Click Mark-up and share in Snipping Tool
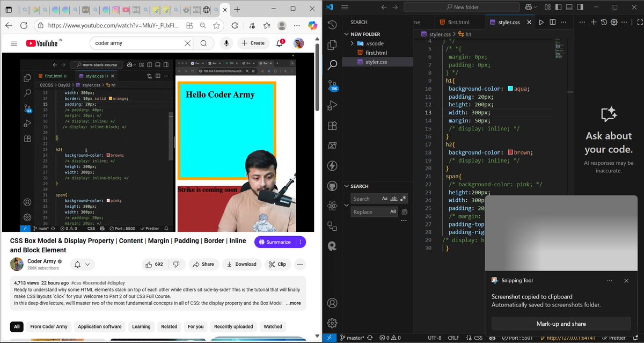644x343 pixels. tap(561, 324)
